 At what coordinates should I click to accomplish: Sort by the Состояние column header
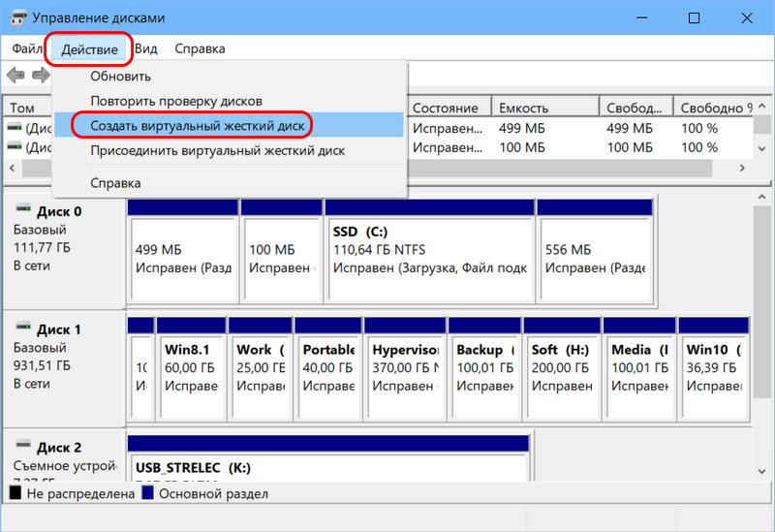pos(449,108)
